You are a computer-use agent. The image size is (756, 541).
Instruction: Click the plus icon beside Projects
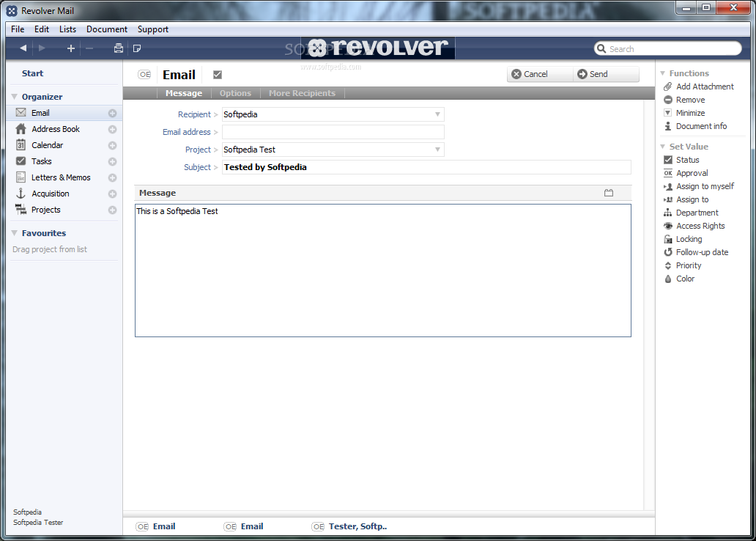(x=112, y=210)
